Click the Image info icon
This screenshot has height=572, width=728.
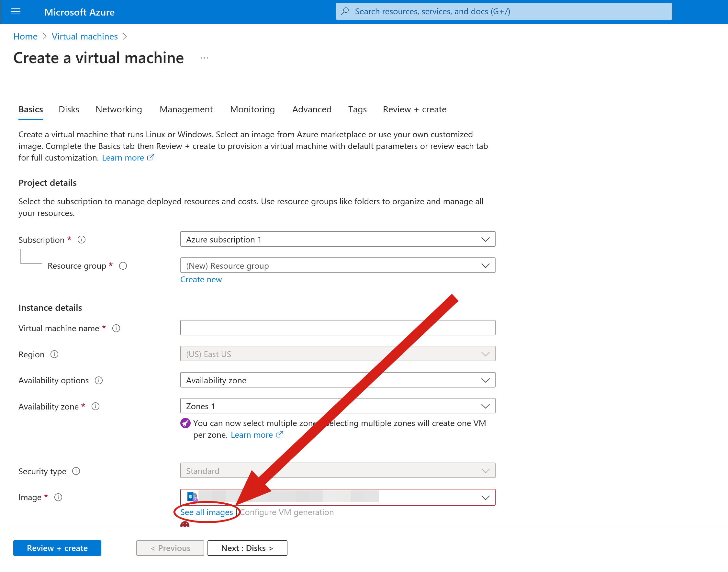click(58, 497)
